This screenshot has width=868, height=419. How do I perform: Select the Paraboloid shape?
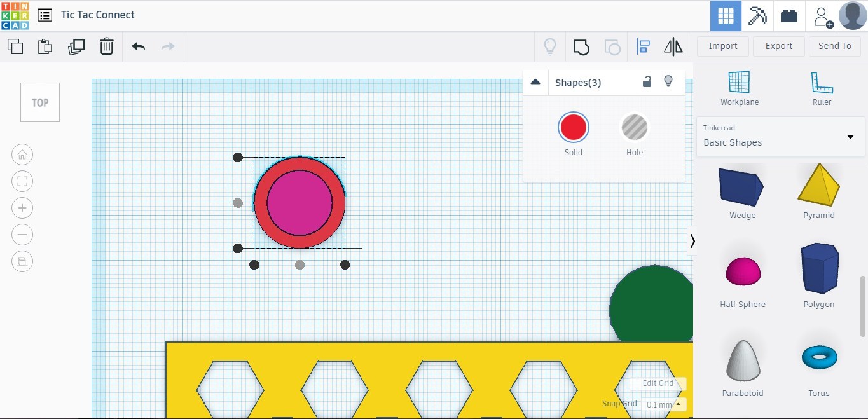[742, 359]
